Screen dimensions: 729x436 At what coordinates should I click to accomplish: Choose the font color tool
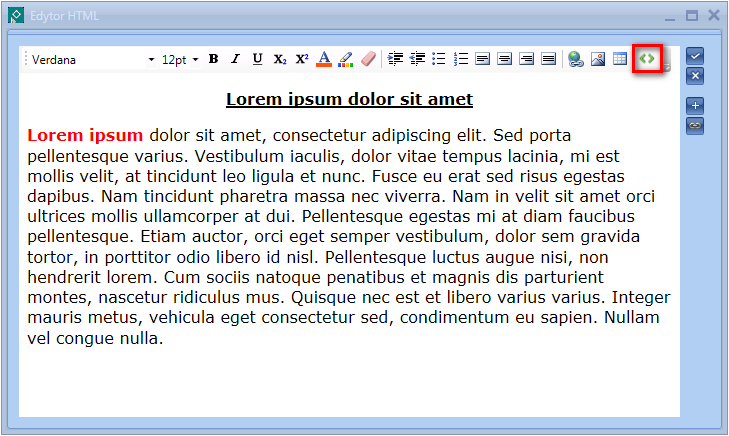click(324, 59)
